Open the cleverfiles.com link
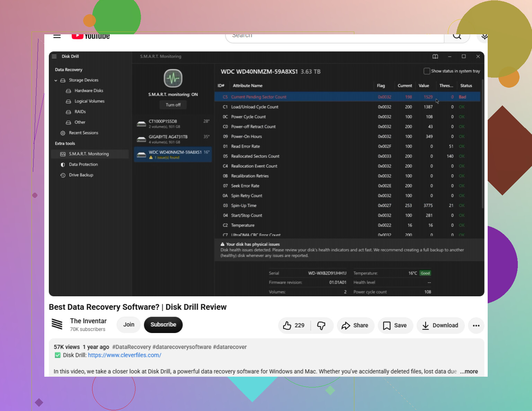Viewport: 532px width, 411px height. (x=124, y=355)
